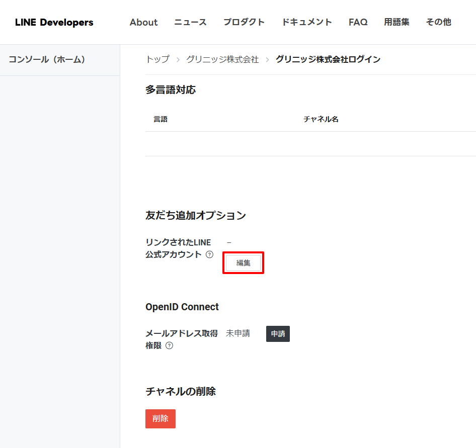Click the 多言語対応 section heading

point(170,90)
